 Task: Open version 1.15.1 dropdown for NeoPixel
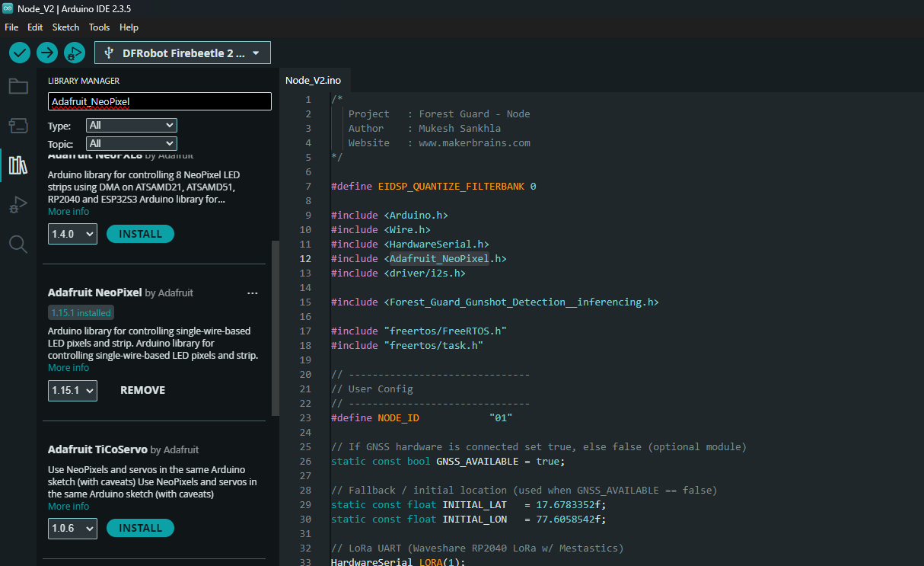(72, 390)
